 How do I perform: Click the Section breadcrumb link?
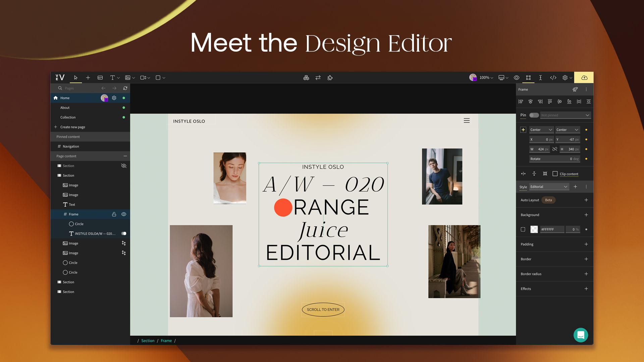148,341
